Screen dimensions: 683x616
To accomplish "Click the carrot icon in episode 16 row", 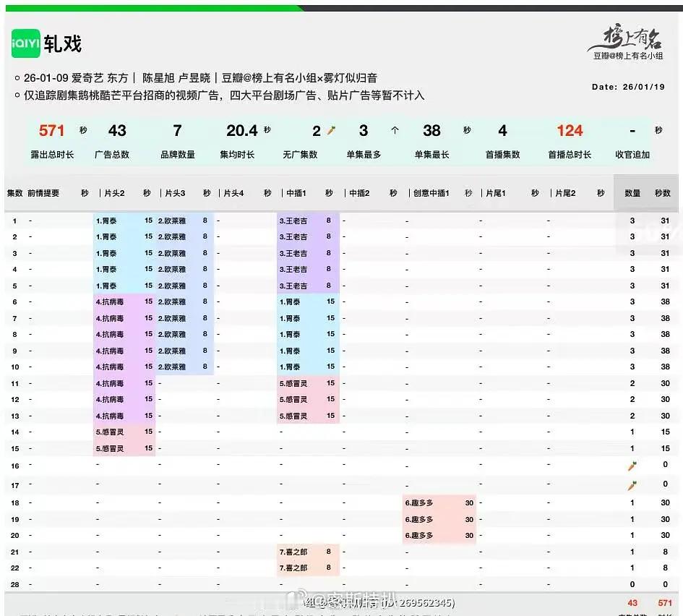I will [632, 466].
